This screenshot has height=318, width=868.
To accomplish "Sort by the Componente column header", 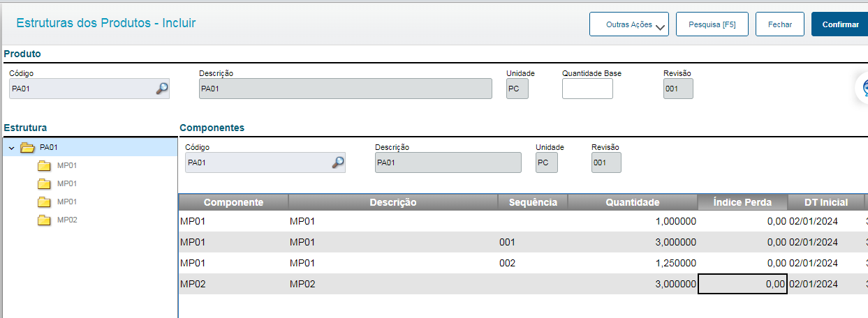I will tap(233, 202).
